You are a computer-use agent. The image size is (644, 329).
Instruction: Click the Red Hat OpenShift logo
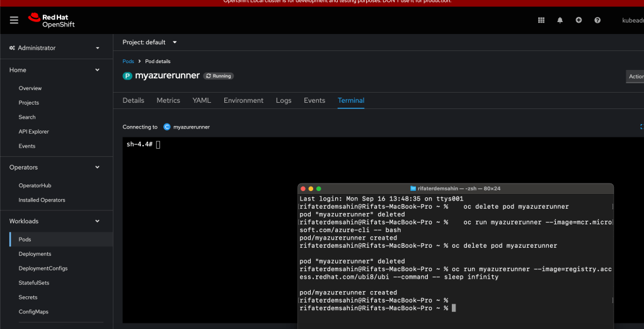[51, 20]
